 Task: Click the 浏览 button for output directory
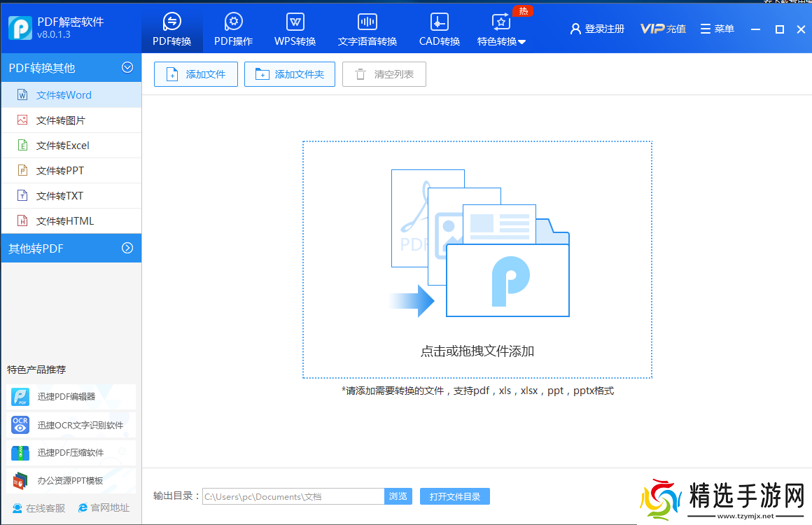point(398,496)
